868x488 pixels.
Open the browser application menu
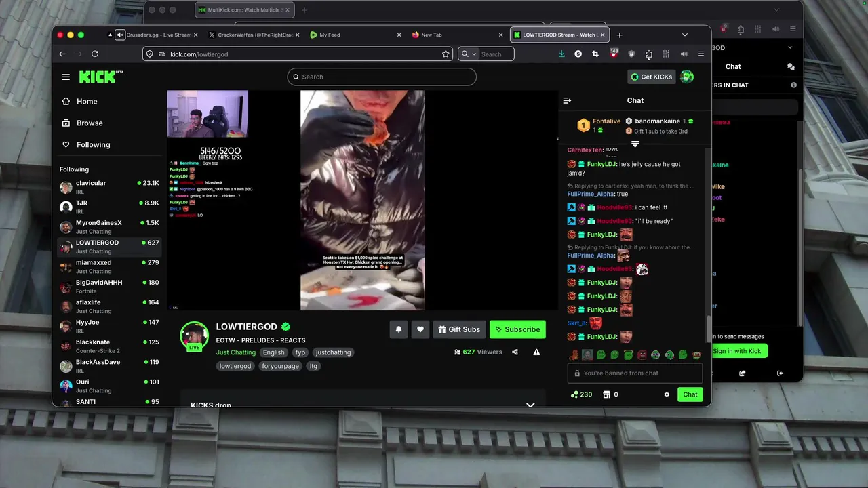tap(701, 54)
